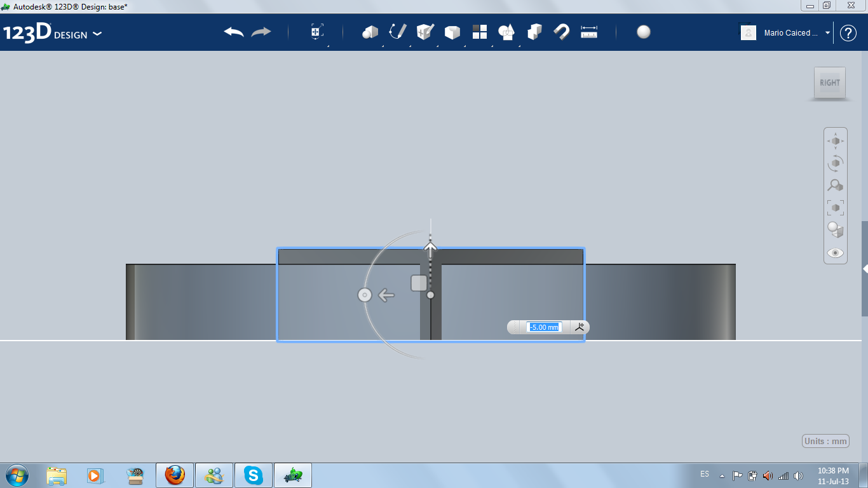Show hidden system tray icons
The image size is (868, 488).
click(x=722, y=475)
